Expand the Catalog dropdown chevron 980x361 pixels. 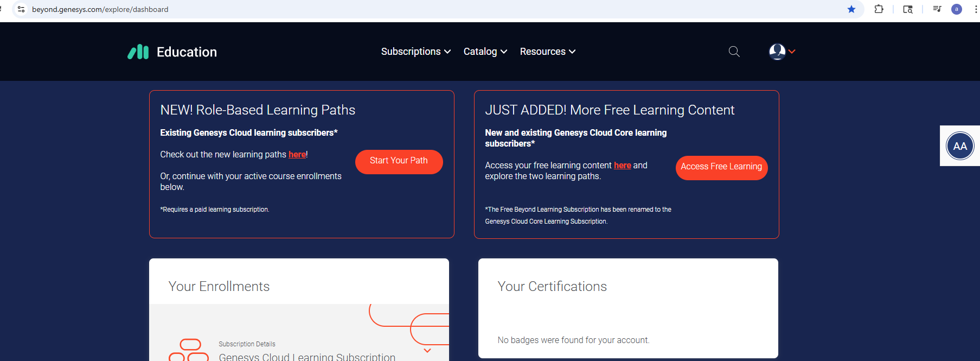[504, 52]
